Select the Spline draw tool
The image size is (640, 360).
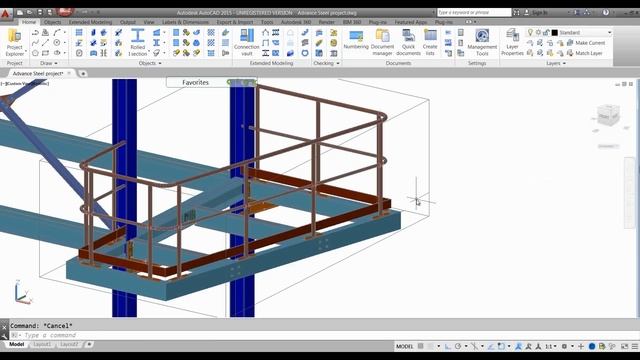tap(35, 42)
